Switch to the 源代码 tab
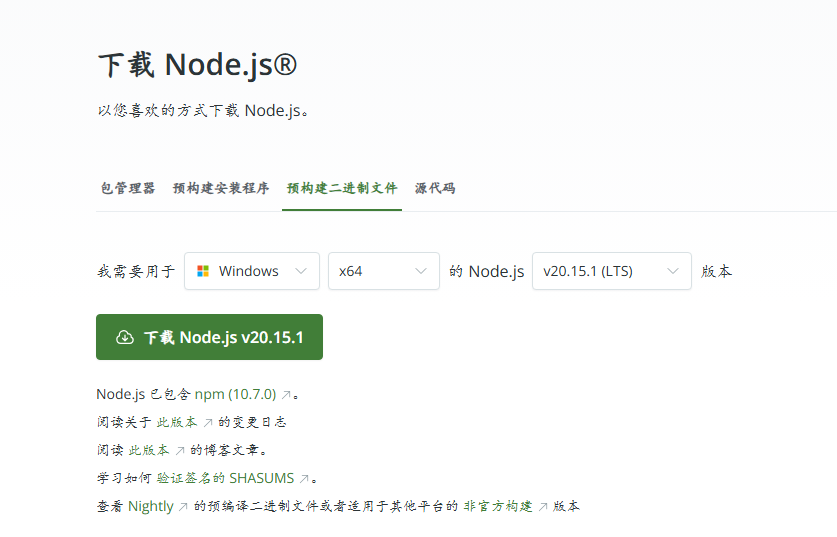This screenshot has height=537, width=837. click(x=435, y=188)
